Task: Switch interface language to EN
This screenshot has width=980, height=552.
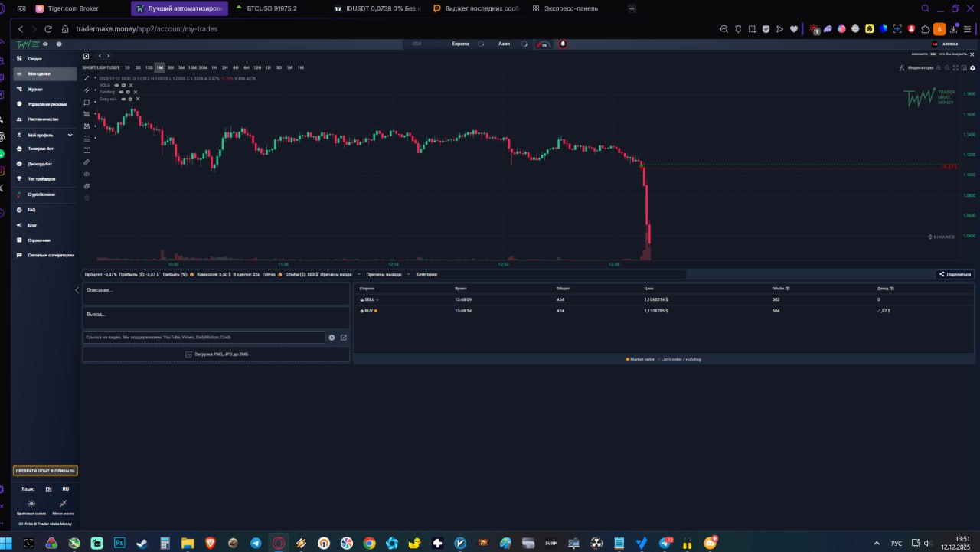Action: 48,488
